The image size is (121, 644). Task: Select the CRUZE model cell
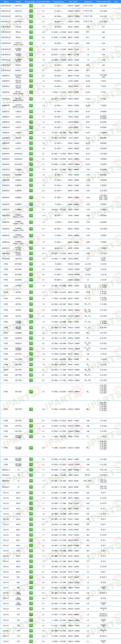(18, 27)
